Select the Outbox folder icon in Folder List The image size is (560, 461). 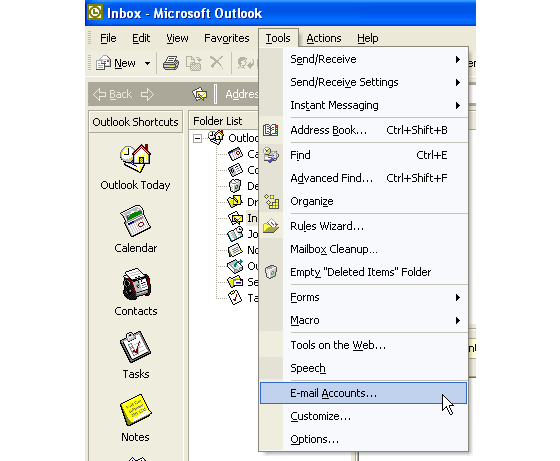(x=235, y=266)
